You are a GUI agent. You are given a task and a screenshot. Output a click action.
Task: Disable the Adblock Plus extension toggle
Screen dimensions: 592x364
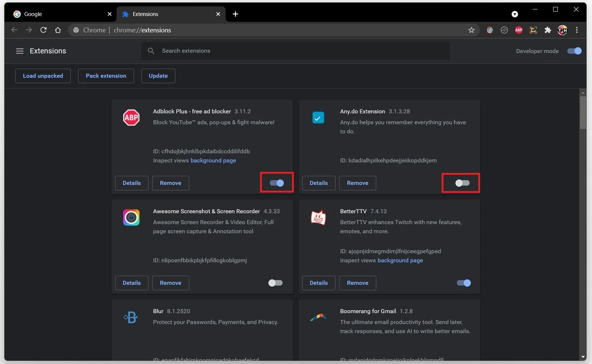coord(277,183)
